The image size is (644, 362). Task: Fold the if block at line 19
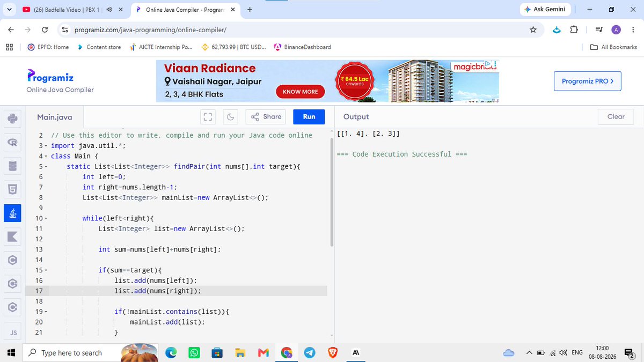pos(46,312)
